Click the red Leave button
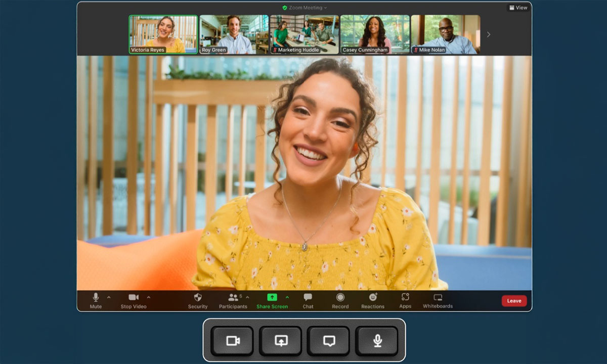 tap(514, 301)
